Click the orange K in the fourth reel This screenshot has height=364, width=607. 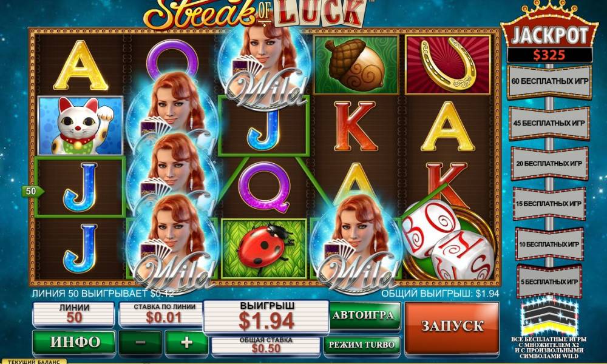coord(355,126)
